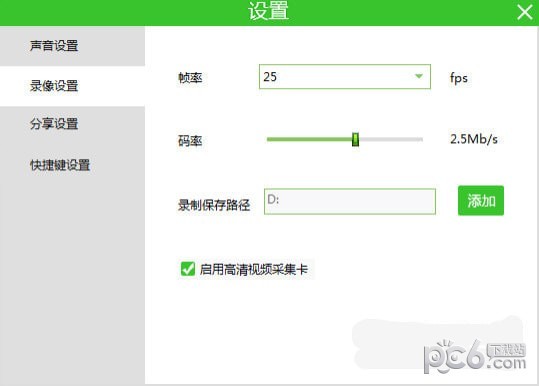Switch to 分享设置 tab

(72, 124)
